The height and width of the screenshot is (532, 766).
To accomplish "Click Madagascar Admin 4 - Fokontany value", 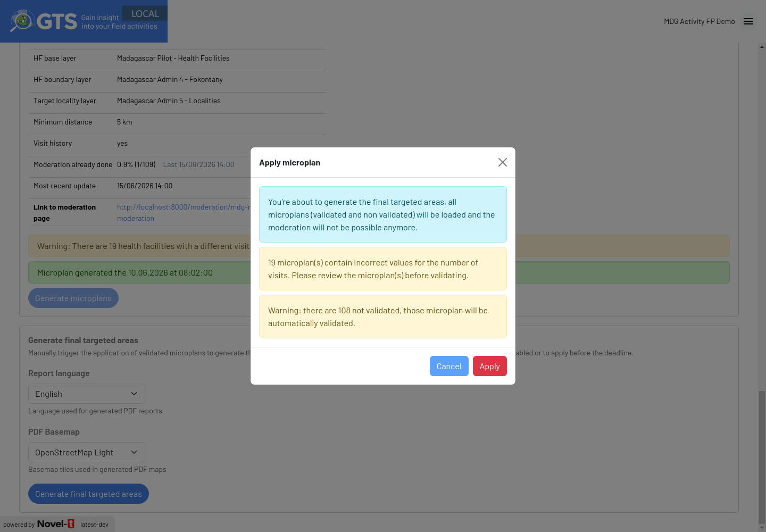I will [x=170, y=79].
